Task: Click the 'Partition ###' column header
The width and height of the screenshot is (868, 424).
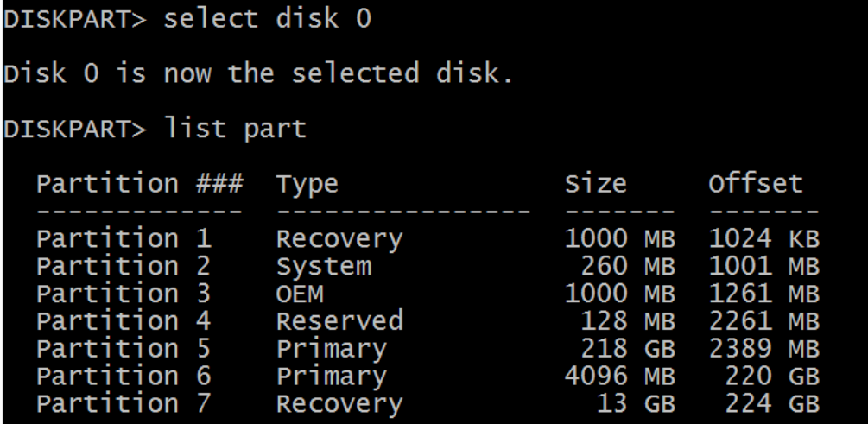Action: 139,184
